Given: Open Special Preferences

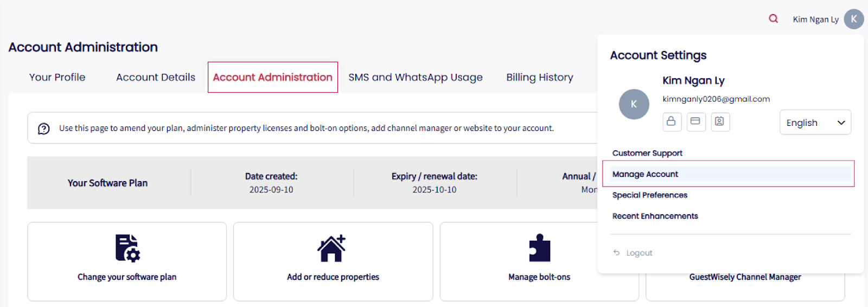Looking at the screenshot, I should pos(649,195).
